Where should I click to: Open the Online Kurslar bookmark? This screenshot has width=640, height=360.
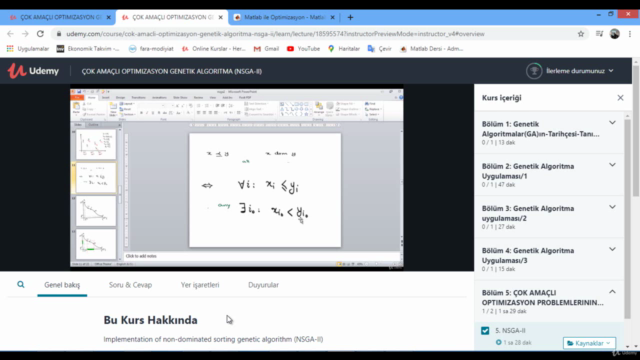tap(213, 49)
